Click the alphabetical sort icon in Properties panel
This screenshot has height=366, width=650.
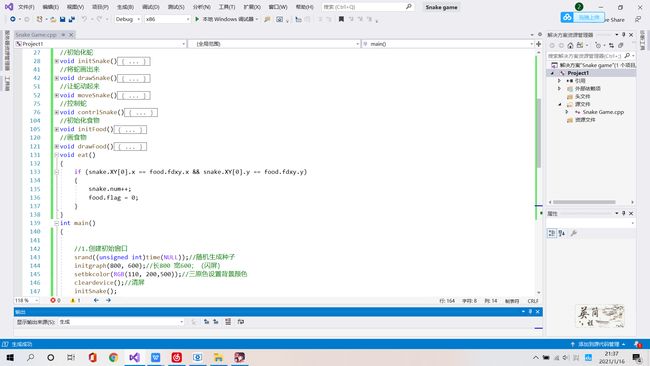point(562,233)
